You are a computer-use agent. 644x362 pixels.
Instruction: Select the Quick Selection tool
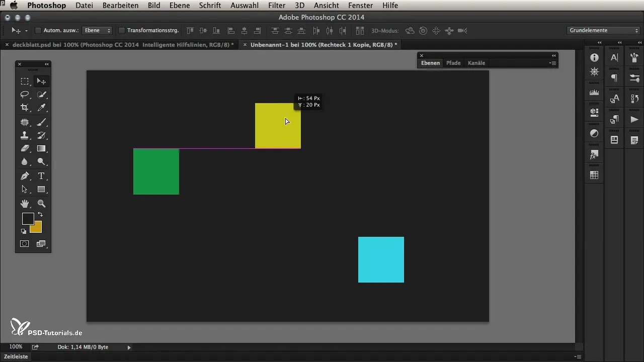point(41,95)
